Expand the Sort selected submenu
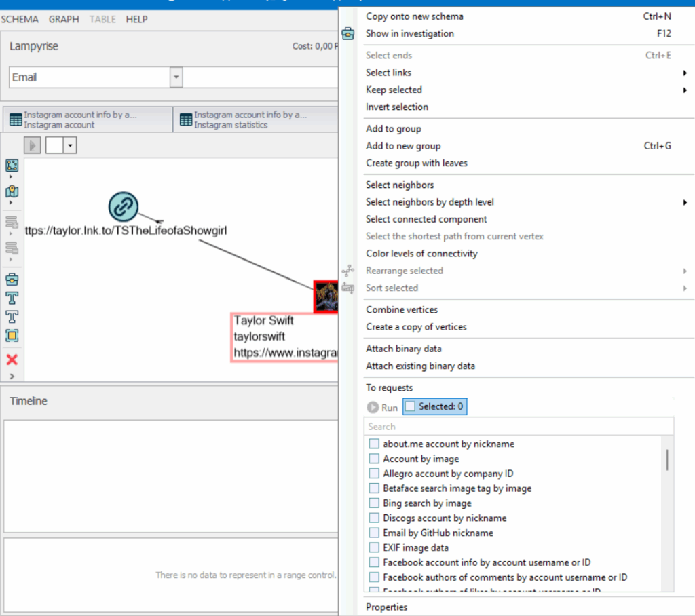Screen dimensions: 695x616 pos(685,288)
